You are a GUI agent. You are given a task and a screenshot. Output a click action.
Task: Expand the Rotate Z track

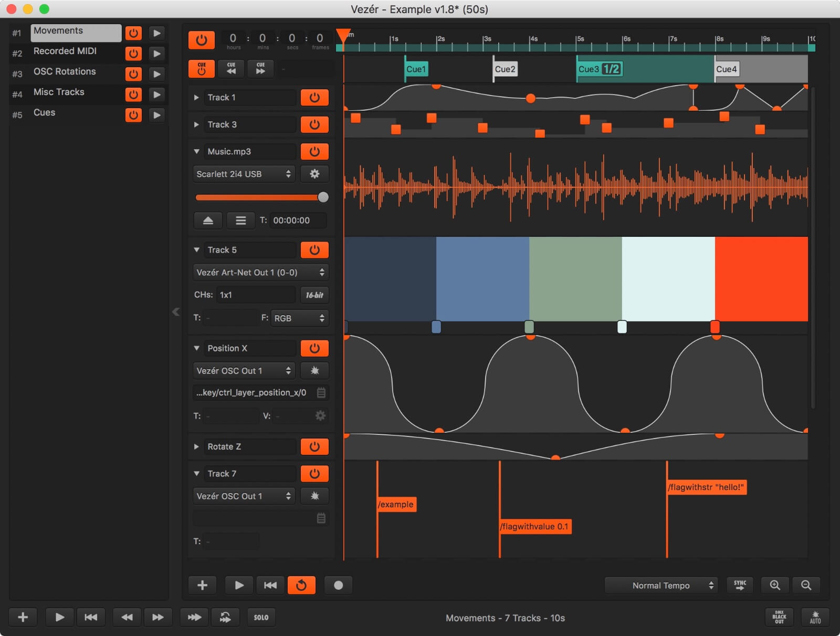click(197, 446)
